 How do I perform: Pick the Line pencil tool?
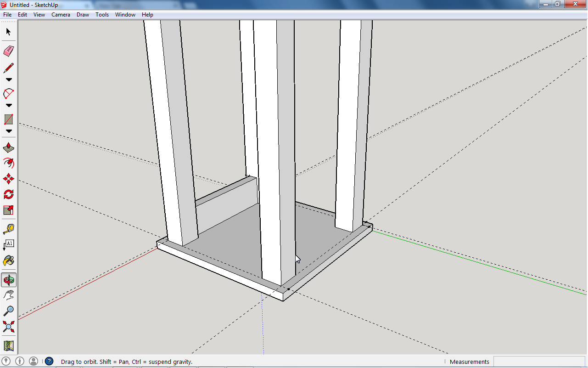point(8,68)
